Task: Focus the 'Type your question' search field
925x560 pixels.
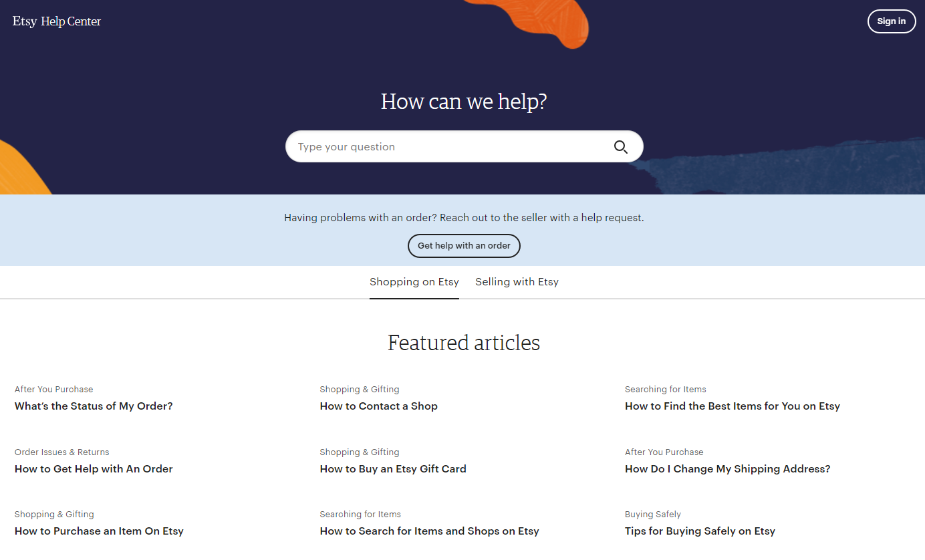Action: click(448, 147)
